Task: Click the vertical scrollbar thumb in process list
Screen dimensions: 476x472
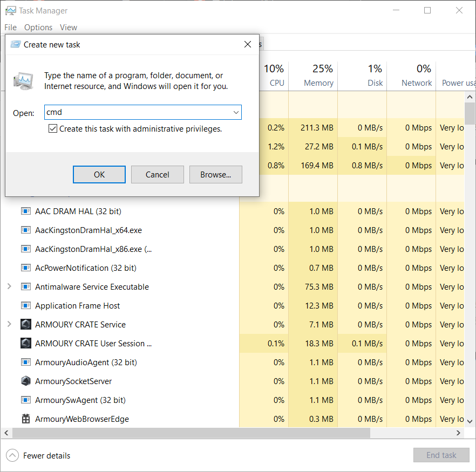Action: (x=470, y=113)
